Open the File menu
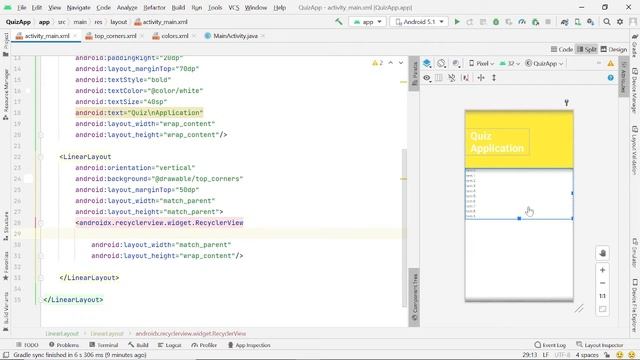This screenshot has height=360, width=640. [22, 7]
